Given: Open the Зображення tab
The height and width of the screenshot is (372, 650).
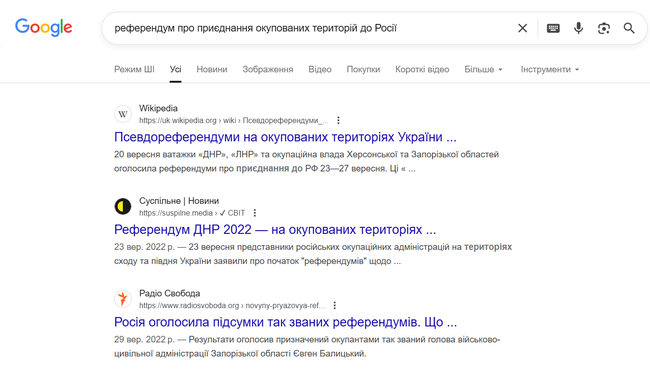Looking at the screenshot, I should click(x=268, y=69).
